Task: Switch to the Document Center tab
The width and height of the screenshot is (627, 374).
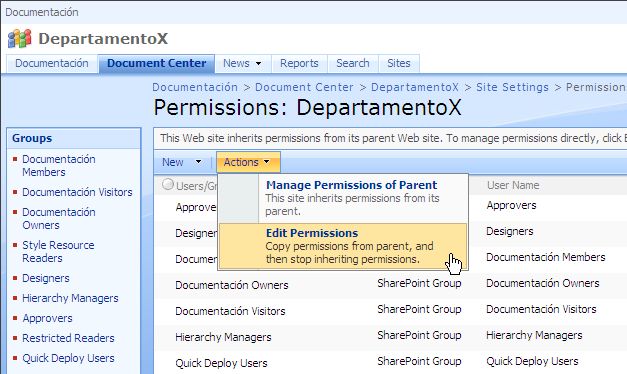Action: 156,64
